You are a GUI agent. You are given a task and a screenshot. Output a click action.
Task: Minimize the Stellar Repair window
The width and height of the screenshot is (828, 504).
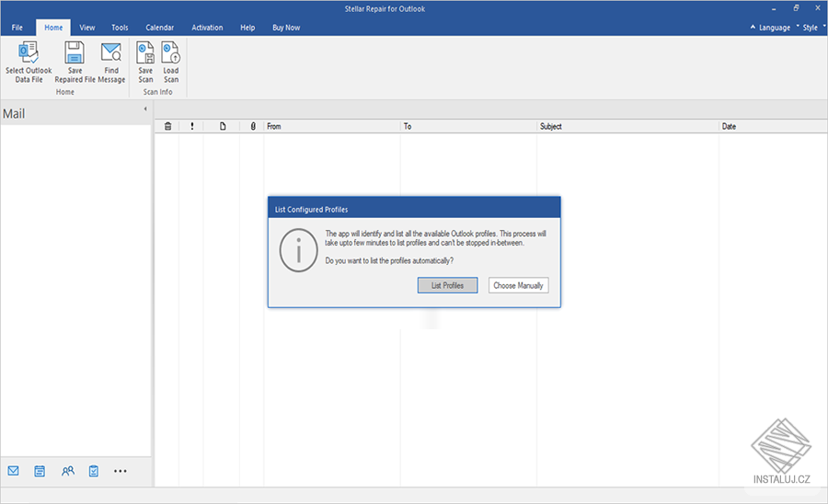pyautogui.click(x=774, y=8)
